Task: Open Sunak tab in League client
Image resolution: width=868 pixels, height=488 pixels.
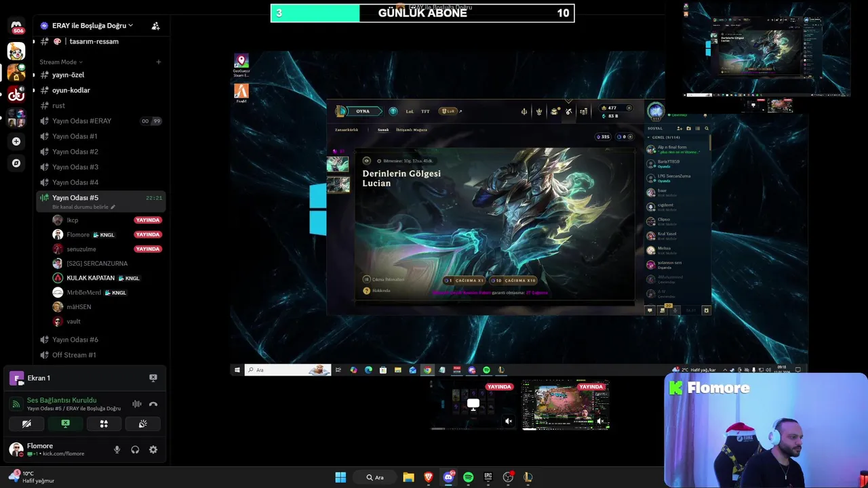Action: tap(383, 129)
